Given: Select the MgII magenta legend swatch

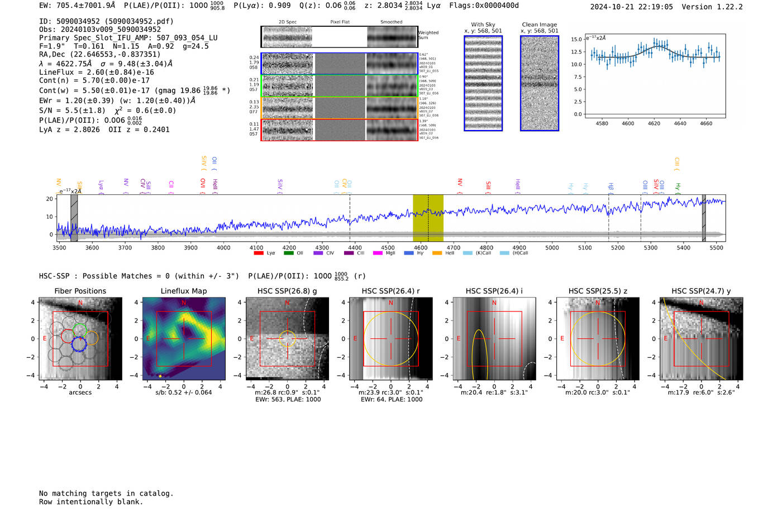Looking at the screenshot, I should (x=378, y=253).
